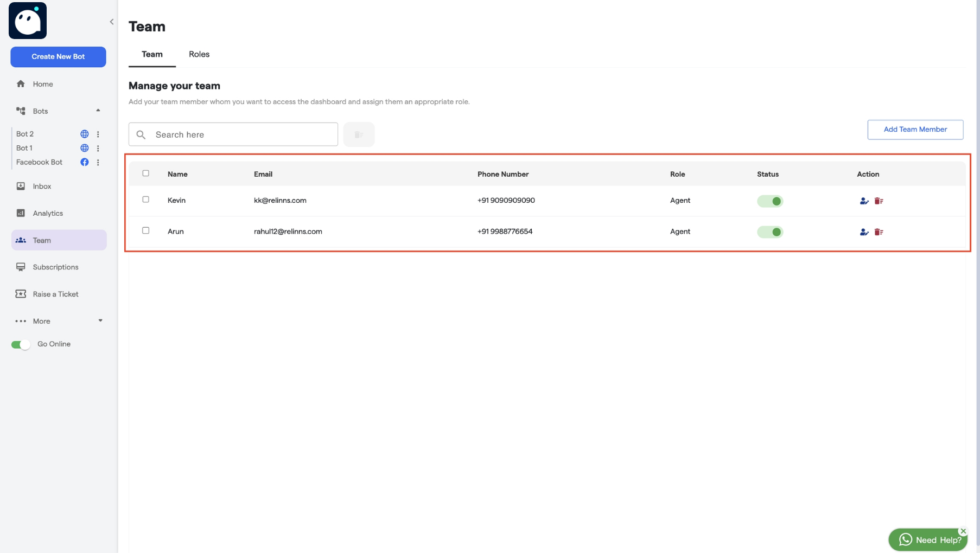Click the Facebook icon beside Facebook Bot
This screenshot has height=553, width=980.
[x=85, y=162]
